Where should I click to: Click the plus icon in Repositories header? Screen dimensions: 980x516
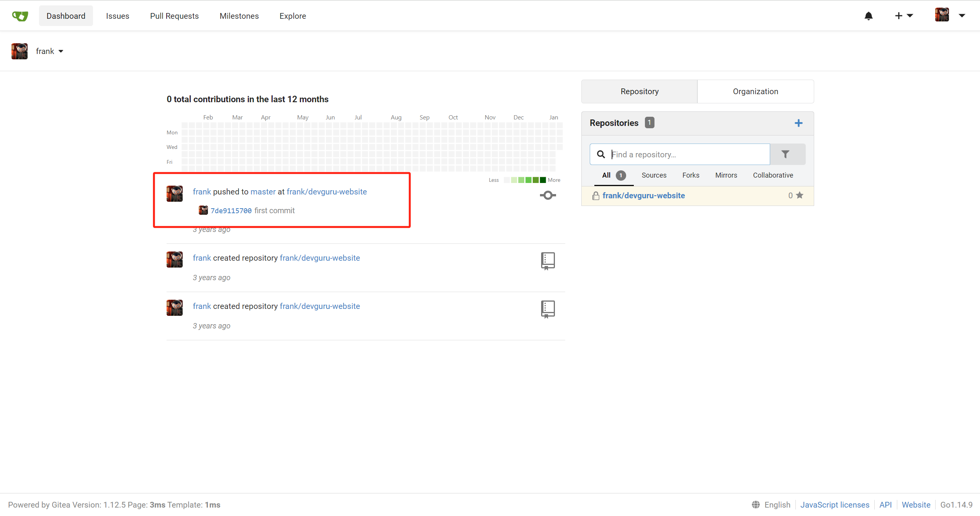click(x=798, y=123)
